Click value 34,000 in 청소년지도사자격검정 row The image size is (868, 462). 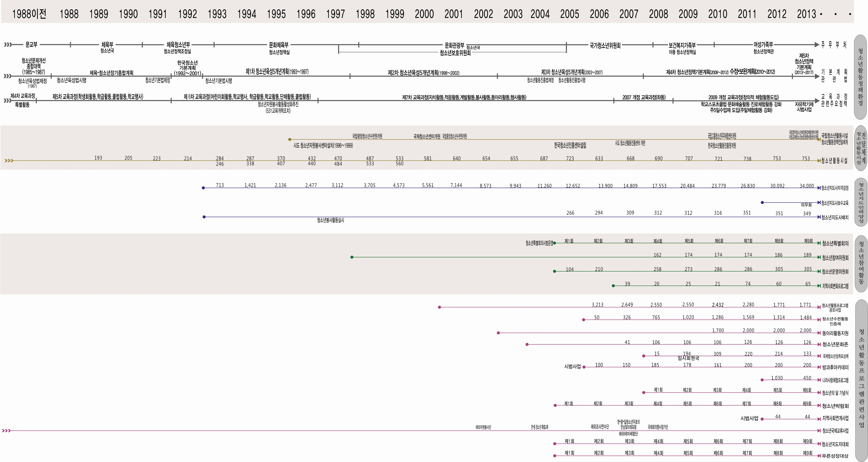tap(807, 186)
